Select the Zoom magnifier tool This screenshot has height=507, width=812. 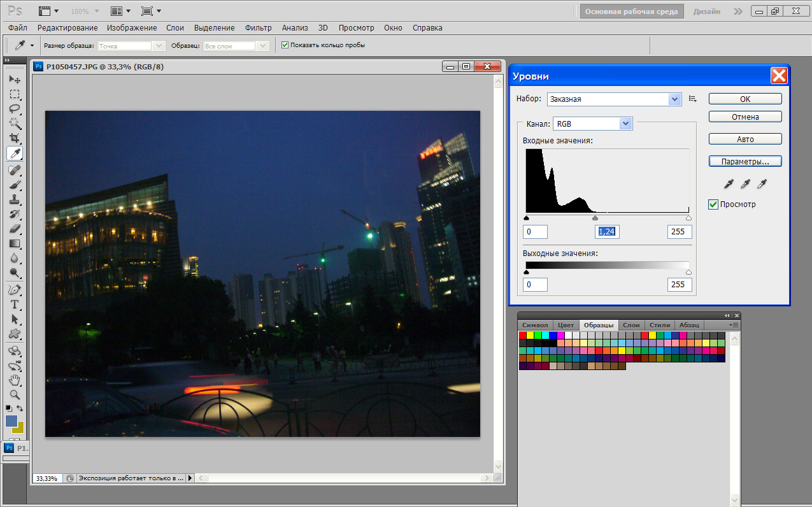pyautogui.click(x=15, y=394)
